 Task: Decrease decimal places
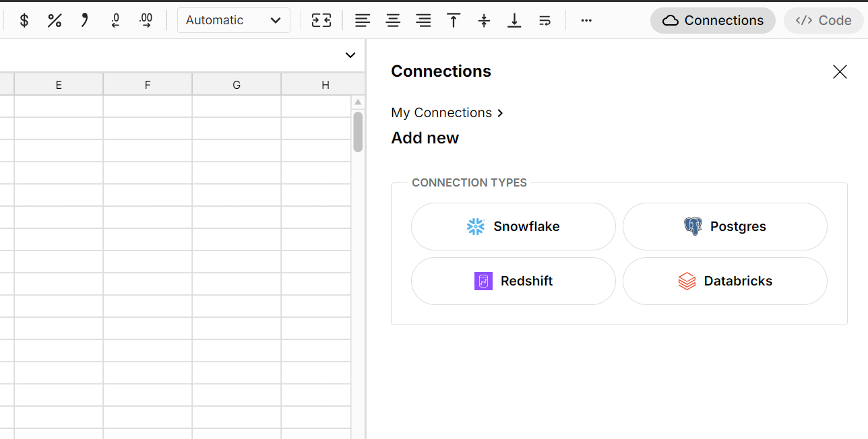(115, 20)
